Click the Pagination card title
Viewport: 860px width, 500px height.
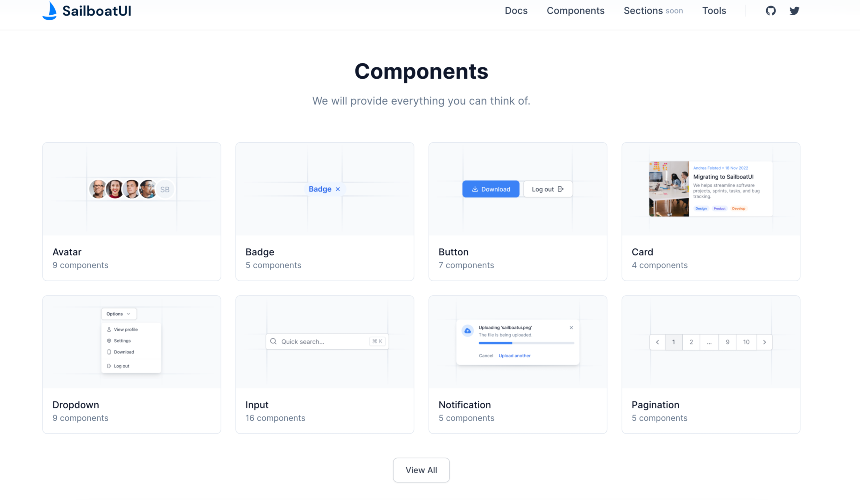point(655,405)
